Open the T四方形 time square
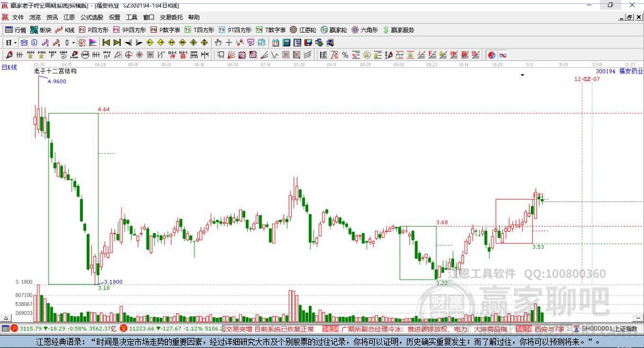The image size is (644, 348). [199, 30]
